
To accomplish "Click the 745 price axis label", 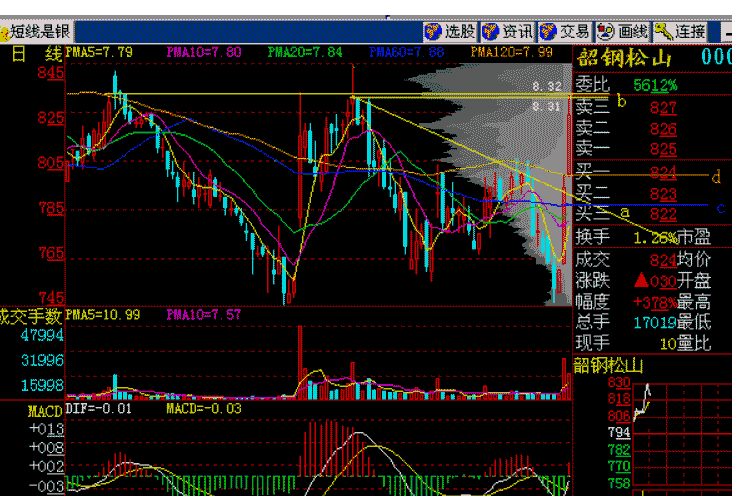I will pos(51,298).
